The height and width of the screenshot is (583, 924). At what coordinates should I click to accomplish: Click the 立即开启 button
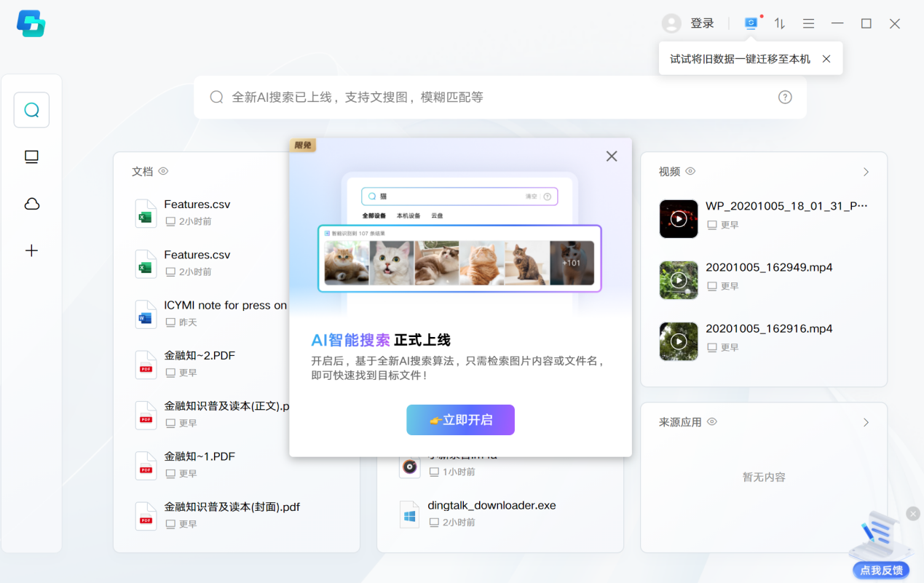[x=460, y=420]
